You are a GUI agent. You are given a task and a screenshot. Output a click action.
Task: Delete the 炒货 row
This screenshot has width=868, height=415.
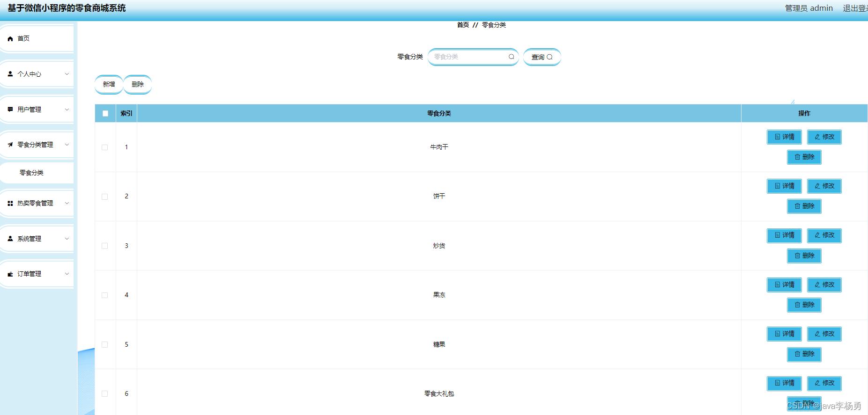click(804, 256)
